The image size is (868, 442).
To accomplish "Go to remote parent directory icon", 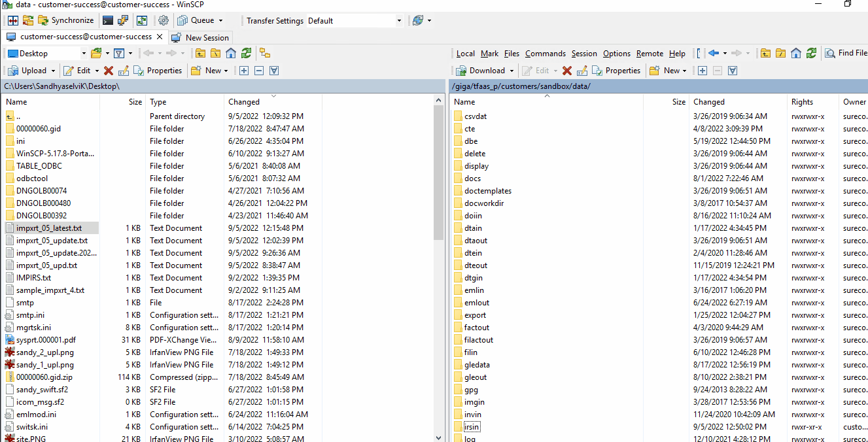I will (765, 53).
